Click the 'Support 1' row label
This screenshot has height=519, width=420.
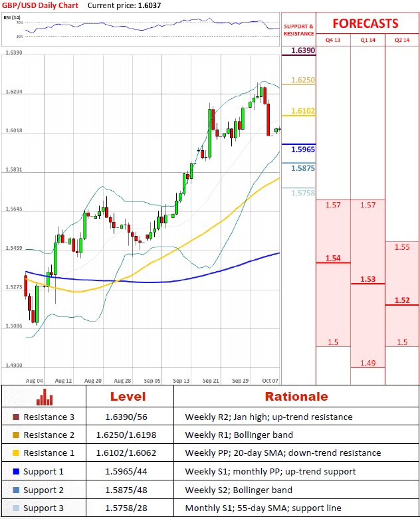[43, 472]
